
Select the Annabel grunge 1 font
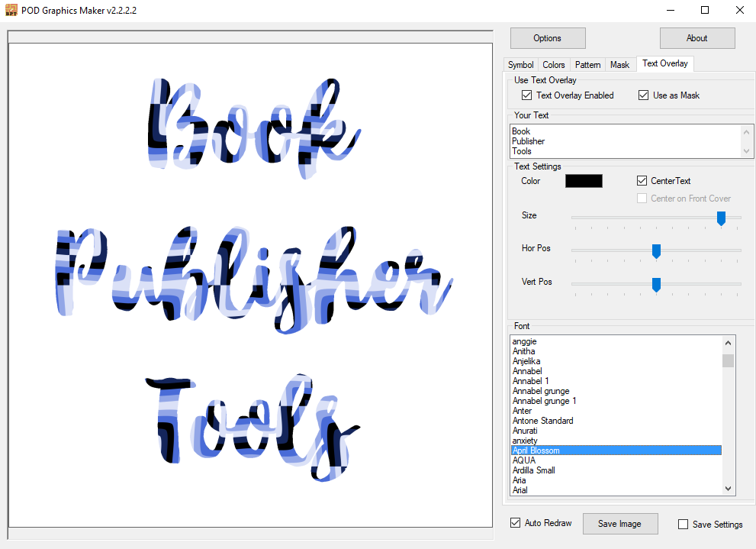(616, 401)
